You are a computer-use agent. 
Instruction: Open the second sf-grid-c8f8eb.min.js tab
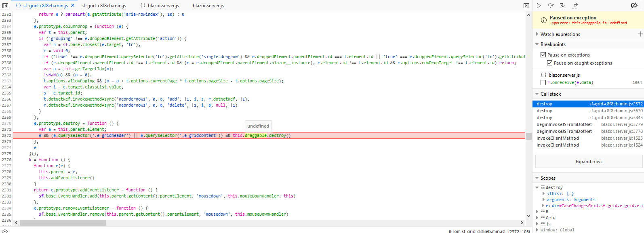point(103,6)
